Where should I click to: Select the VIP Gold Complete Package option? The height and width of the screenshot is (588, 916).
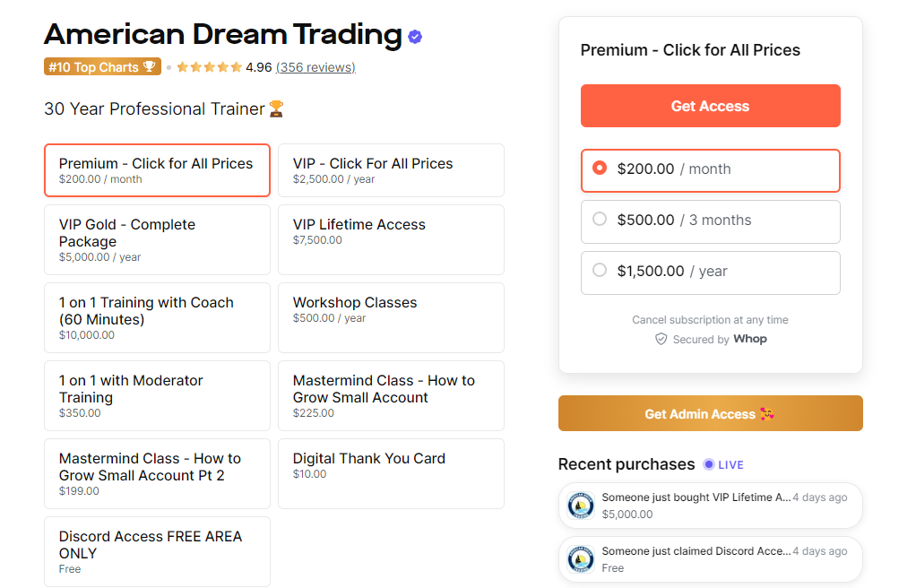pos(157,239)
